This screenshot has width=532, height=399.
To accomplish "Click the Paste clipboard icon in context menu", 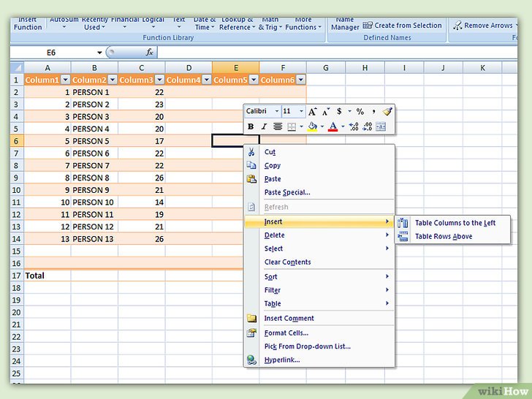I will (x=251, y=179).
